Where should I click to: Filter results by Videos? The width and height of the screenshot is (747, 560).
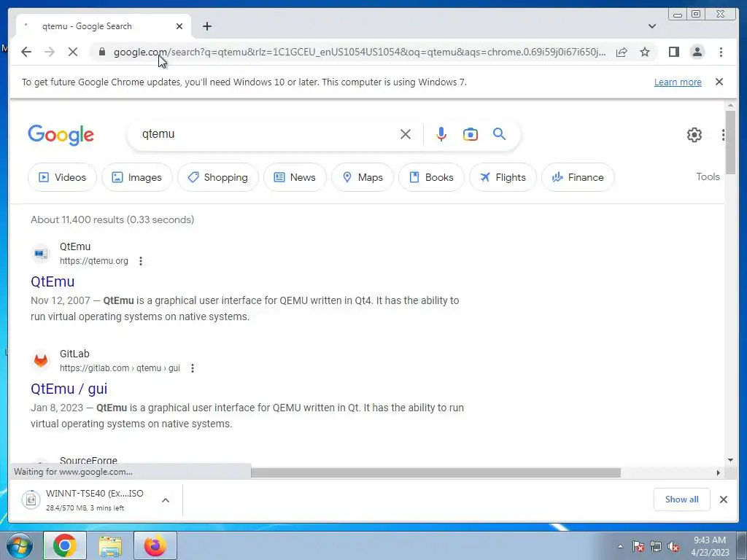pos(62,177)
